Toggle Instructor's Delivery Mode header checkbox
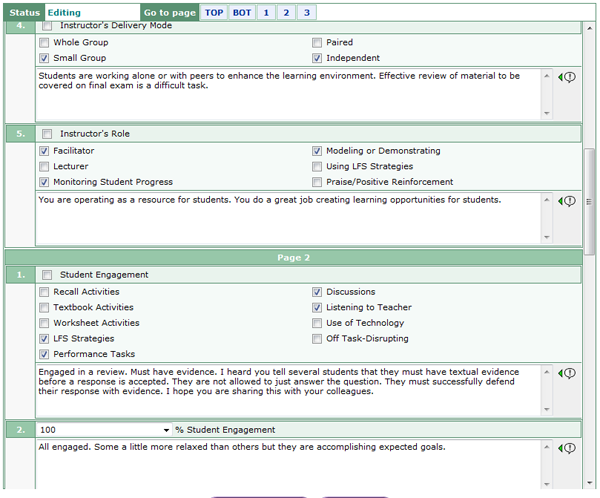 point(47,26)
